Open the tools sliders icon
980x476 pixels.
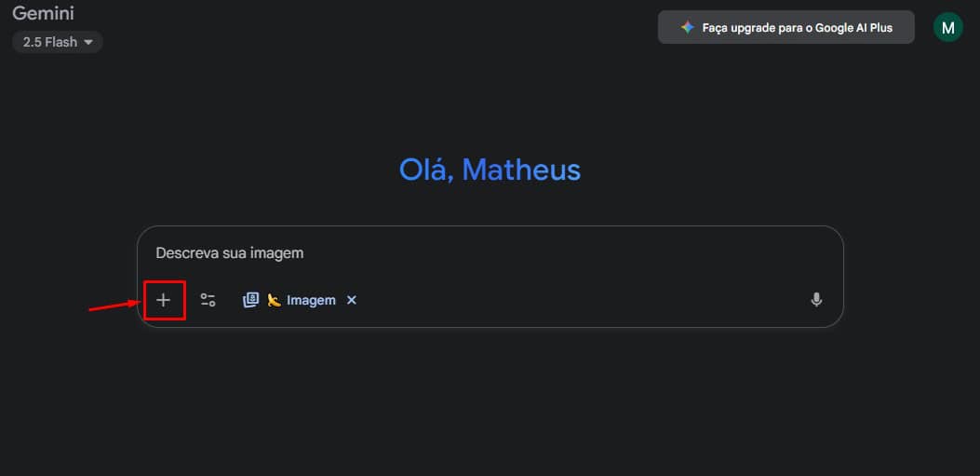(208, 300)
